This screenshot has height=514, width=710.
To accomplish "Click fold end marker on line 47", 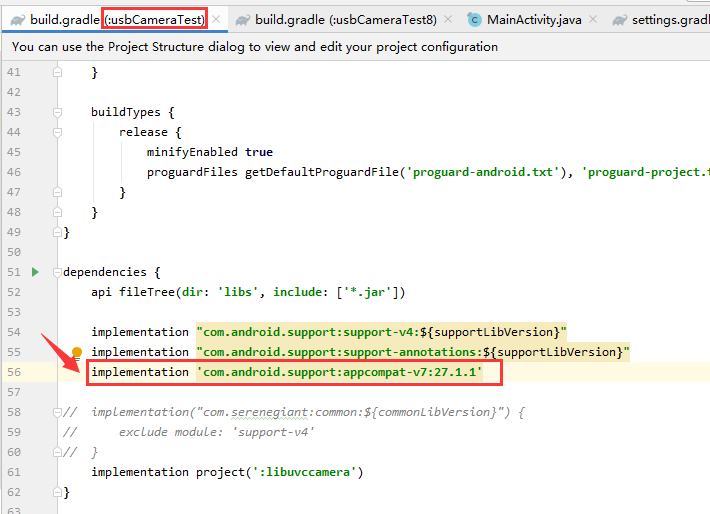I will (58, 192).
